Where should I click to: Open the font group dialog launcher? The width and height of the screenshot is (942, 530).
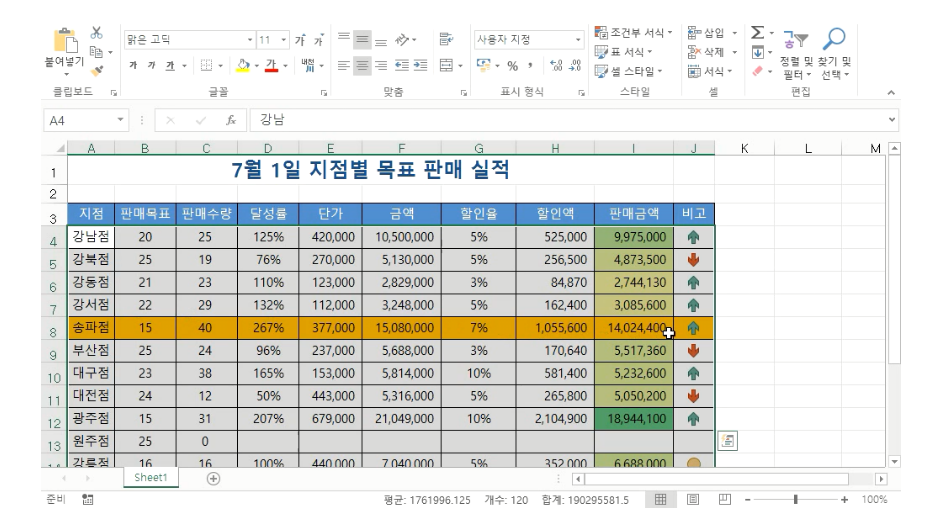point(324,93)
